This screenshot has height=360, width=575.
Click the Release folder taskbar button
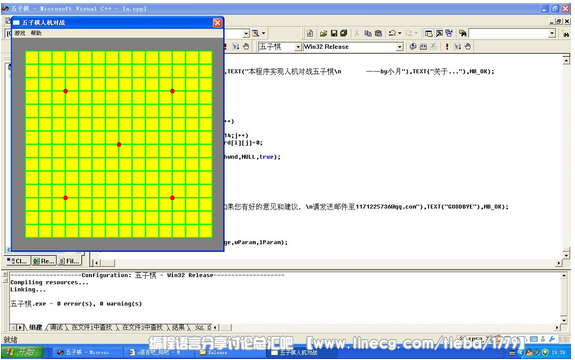point(214,352)
